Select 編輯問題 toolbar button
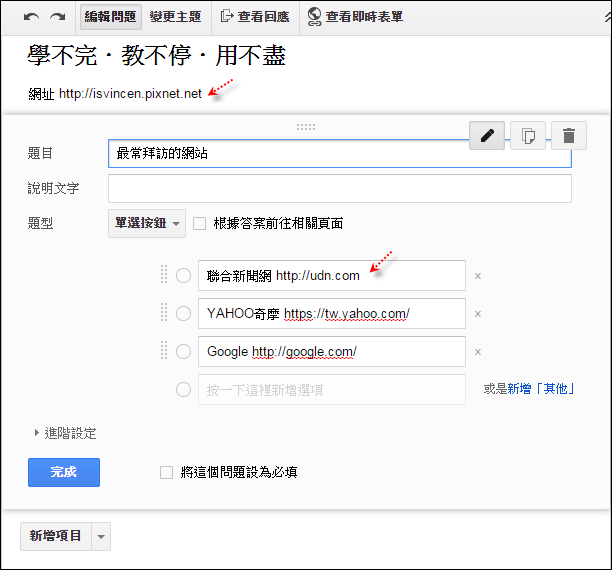Screen dimensions: 612x570 pyautogui.click(x=110, y=17)
